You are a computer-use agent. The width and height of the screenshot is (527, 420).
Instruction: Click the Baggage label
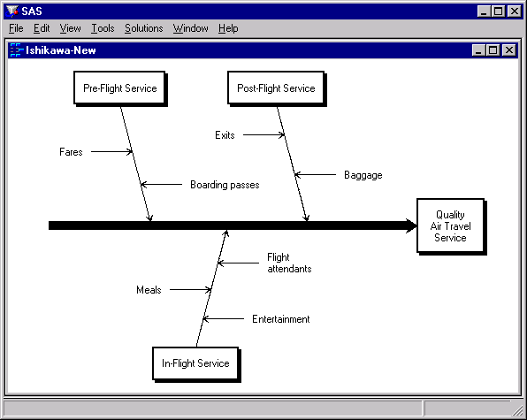363,175
